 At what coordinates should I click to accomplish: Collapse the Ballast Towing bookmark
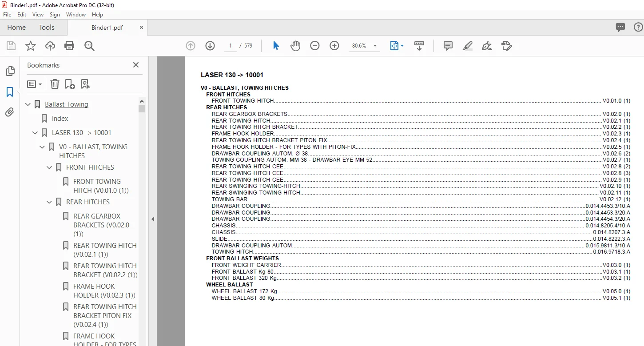tap(28, 104)
